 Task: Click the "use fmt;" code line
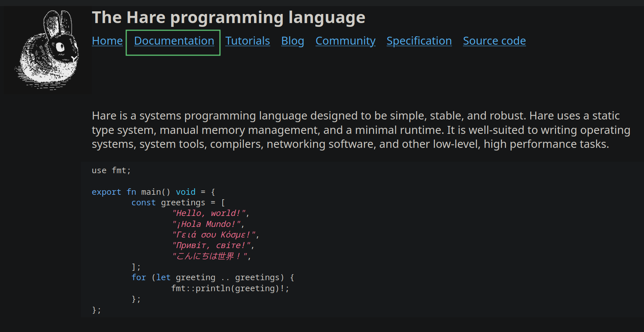pyautogui.click(x=111, y=171)
